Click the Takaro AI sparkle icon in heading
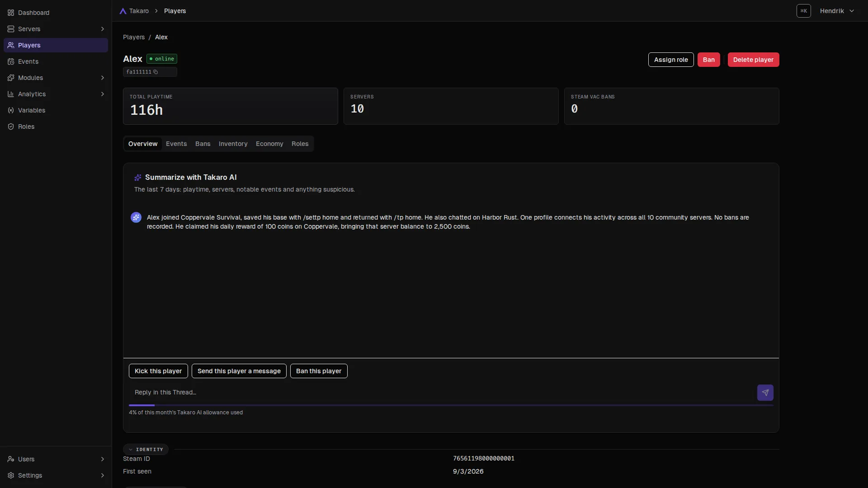This screenshot has width=868, height=488. pos(138,178)
